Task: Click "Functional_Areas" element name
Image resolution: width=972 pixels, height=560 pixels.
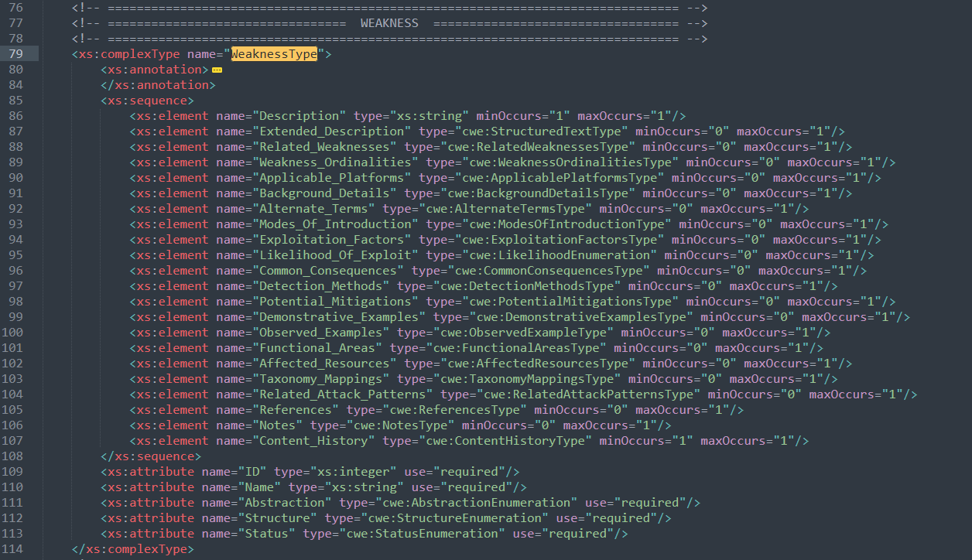Action: [x=317, y=348]
